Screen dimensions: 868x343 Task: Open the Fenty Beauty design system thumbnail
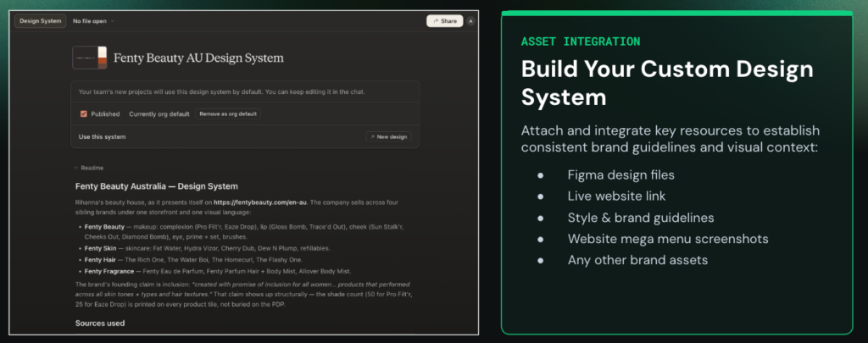pos(90,58)
